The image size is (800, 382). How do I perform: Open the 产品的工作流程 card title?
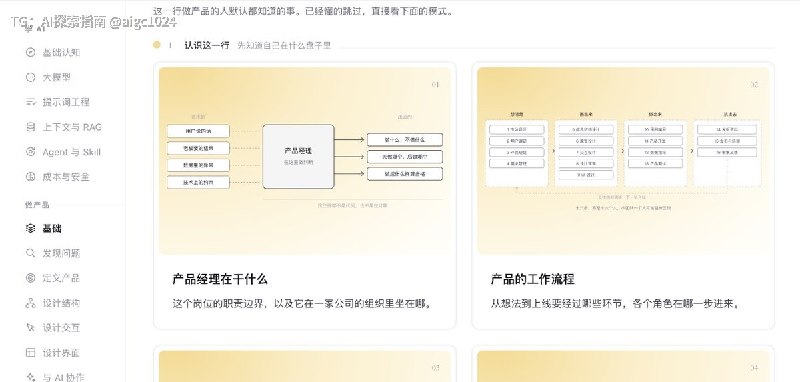(533, 279)
